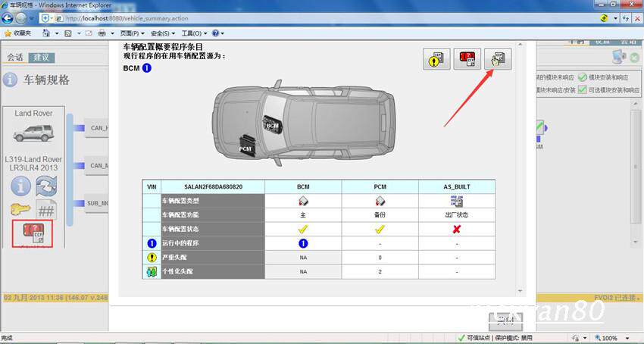Click the blue help icon in toolbar
Image resolution: width=644 pixels, height=344 pixels.
(215, 33)
